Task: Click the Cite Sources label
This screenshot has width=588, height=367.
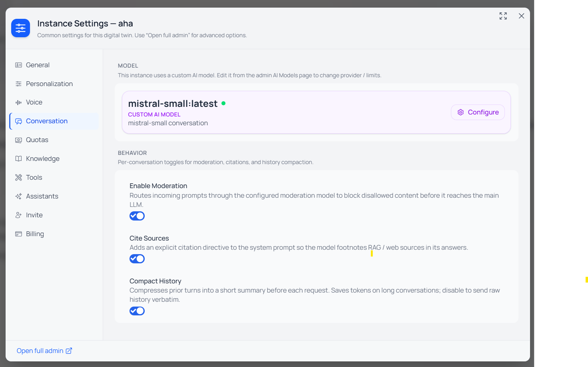Action: pyautogui.click(x=149, y=238)
